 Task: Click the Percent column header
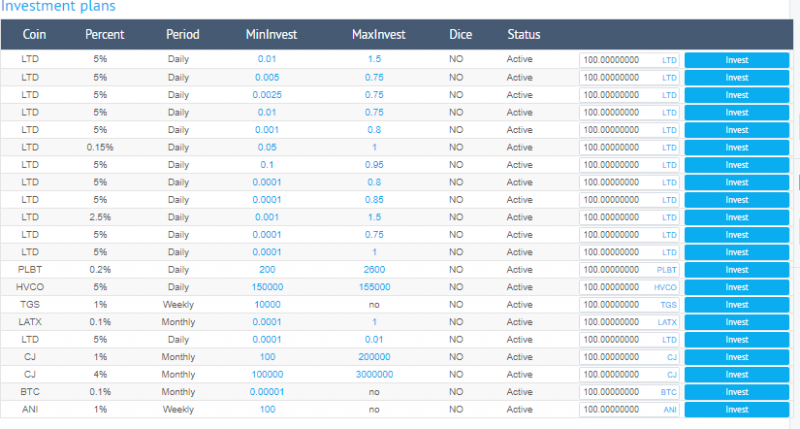[105, 34]
